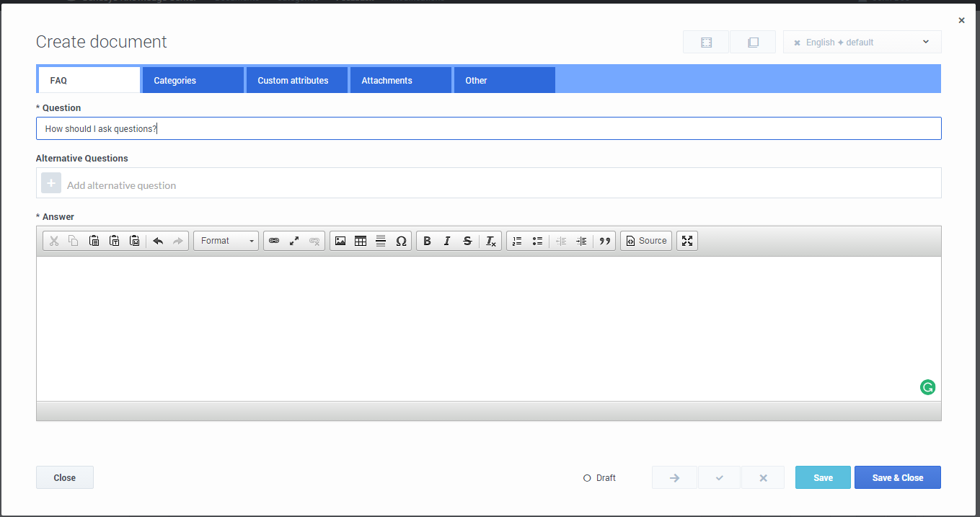Click the block quote icon

[x=605, y=241]
